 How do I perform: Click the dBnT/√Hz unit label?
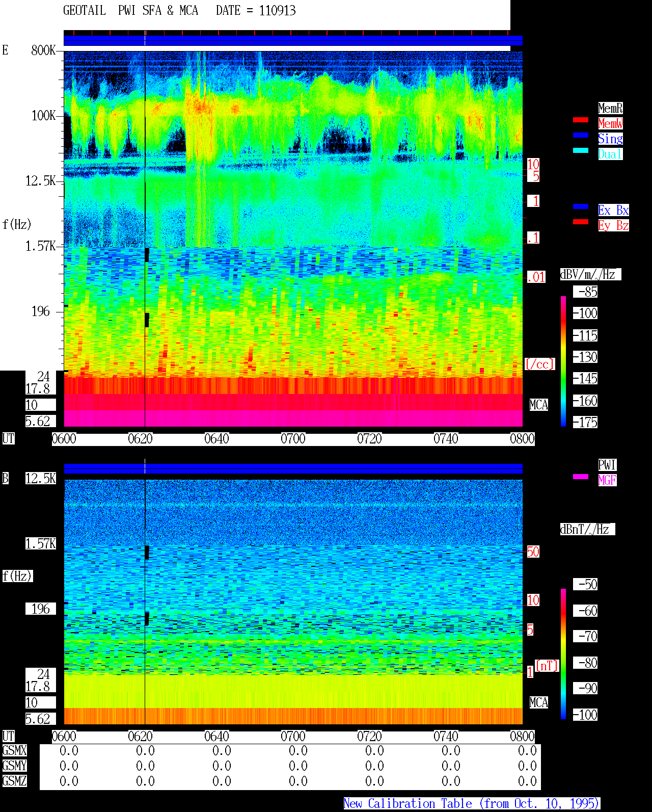click(x=587, y=529)
